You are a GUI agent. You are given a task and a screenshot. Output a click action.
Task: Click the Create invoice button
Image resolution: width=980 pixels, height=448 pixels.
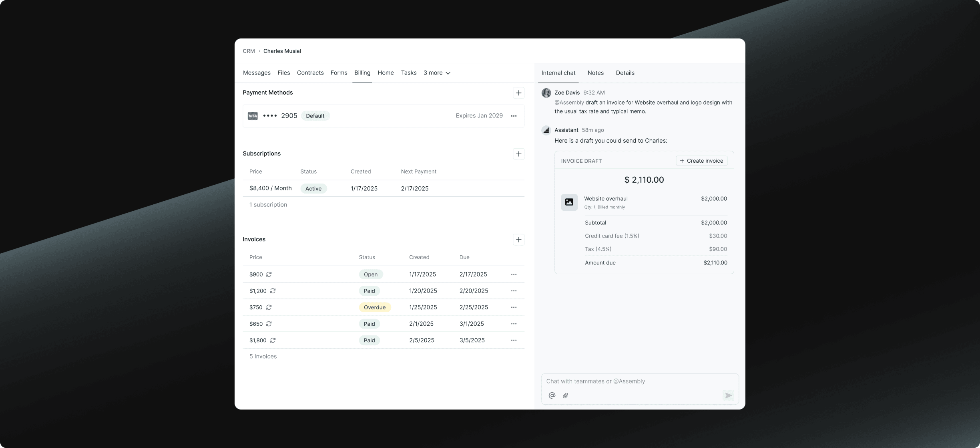click(x=701, y=161)
